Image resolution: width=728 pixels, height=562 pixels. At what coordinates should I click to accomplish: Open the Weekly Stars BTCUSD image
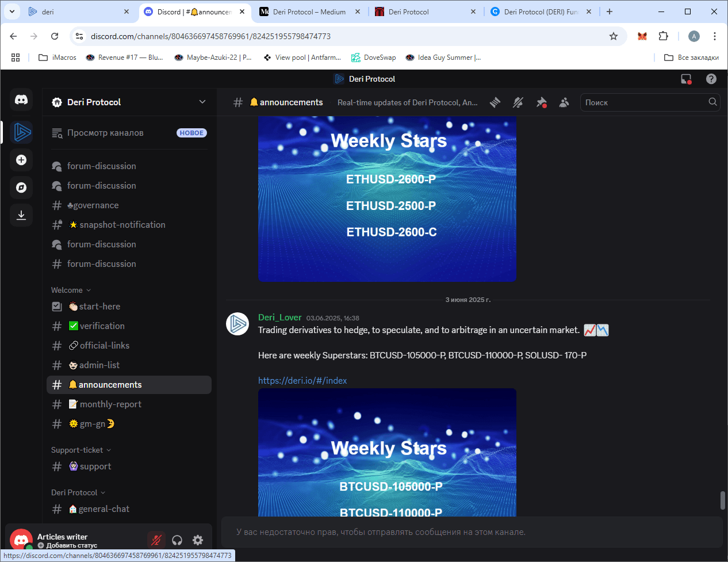(x=387, y=452)
